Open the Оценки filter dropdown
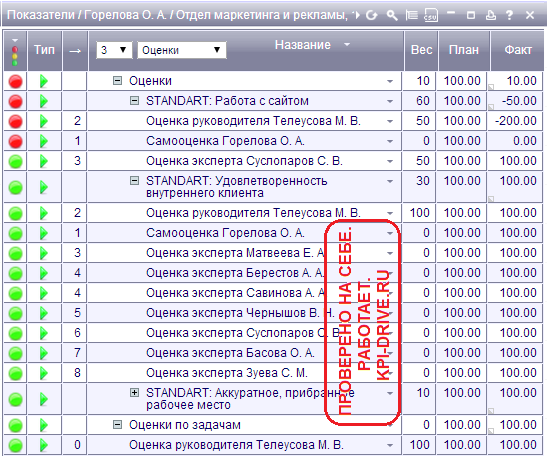This screenshot has width=547, height=457. 181,50
